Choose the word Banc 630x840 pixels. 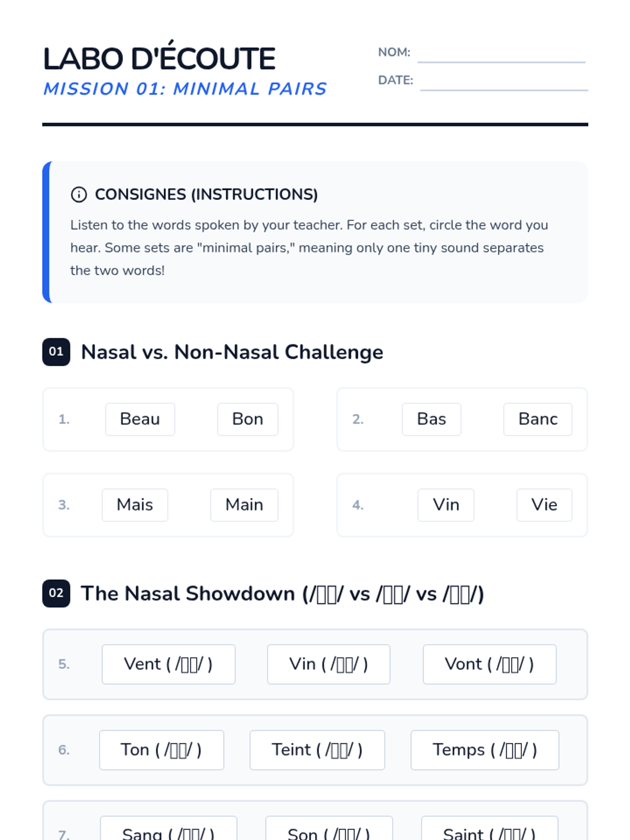click(538, 419)
